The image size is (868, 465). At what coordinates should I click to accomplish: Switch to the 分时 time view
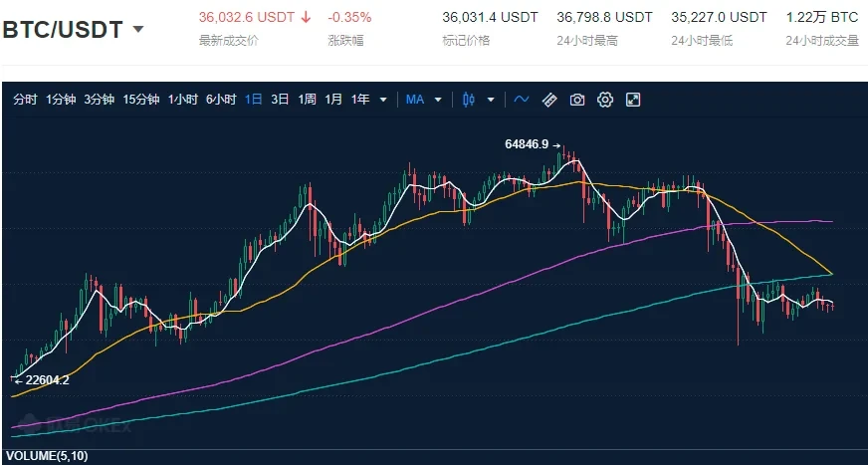point(25,100)
